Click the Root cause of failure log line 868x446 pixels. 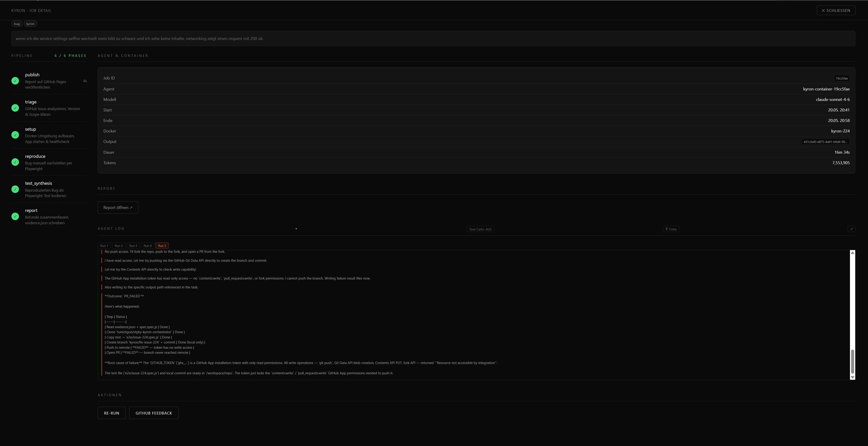pyautogui.click(x=301, y=363)
